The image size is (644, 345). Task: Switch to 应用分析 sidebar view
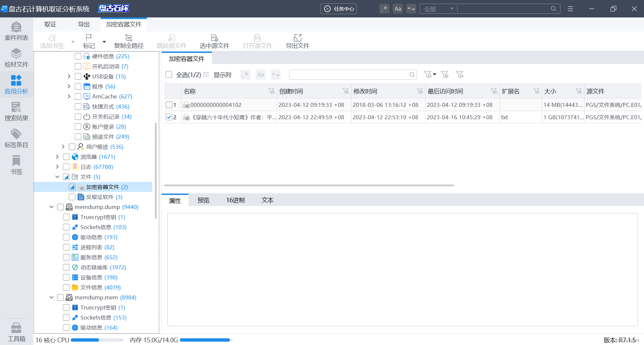point(16,84)
